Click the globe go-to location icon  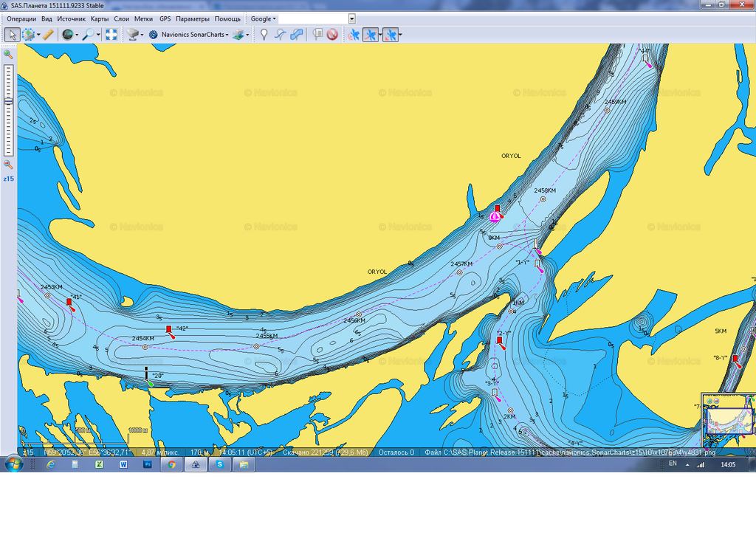click(67, 35)
